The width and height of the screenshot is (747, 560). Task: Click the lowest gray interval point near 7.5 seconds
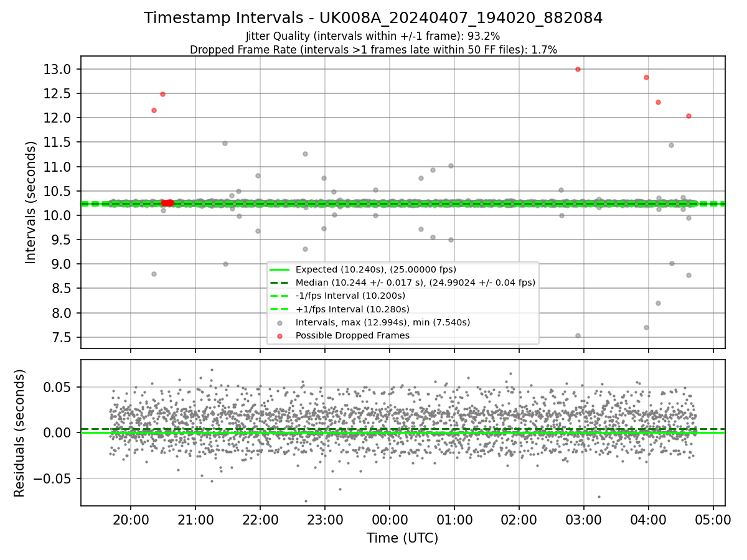578,335
